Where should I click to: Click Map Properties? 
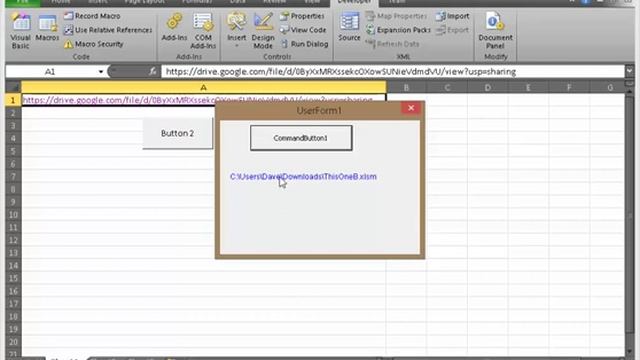[x=396, y=16]
